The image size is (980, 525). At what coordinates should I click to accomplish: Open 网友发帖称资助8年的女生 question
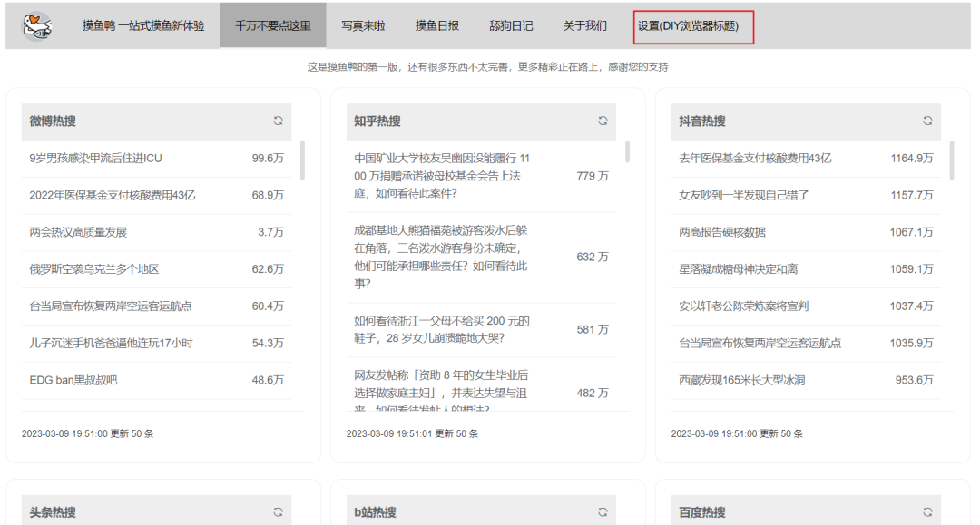click(x=441, y=390)
